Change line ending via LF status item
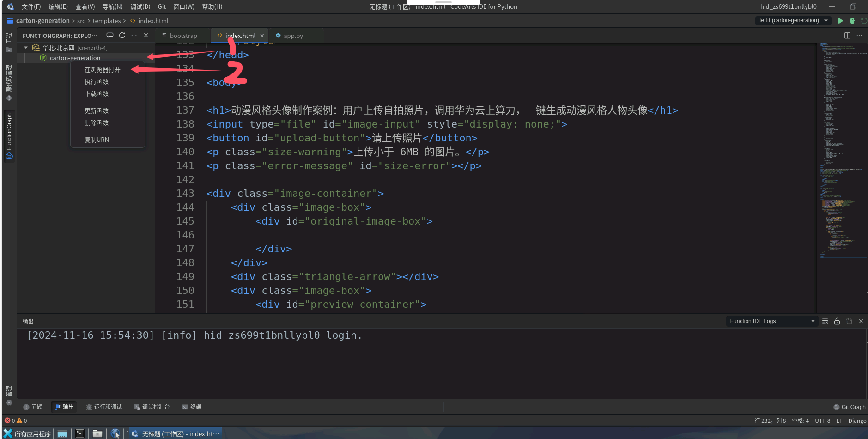Viewport: 868px width, 439px height. click(839, 421)
